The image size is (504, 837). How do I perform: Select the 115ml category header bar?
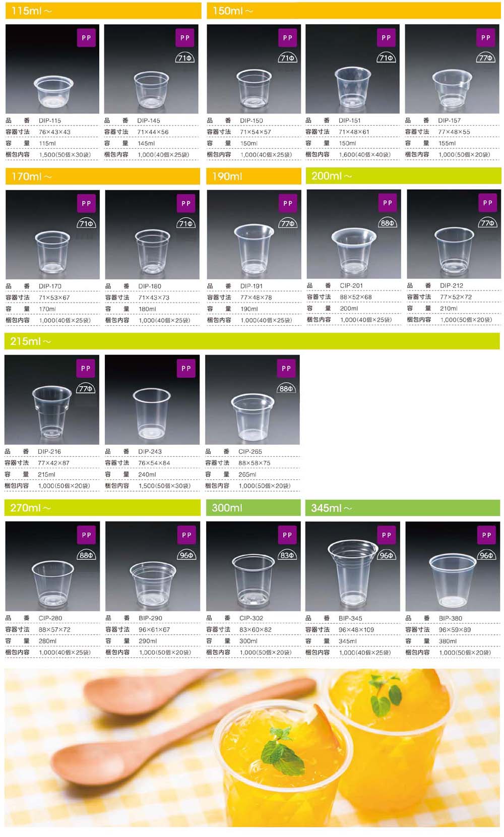point(103,11)
